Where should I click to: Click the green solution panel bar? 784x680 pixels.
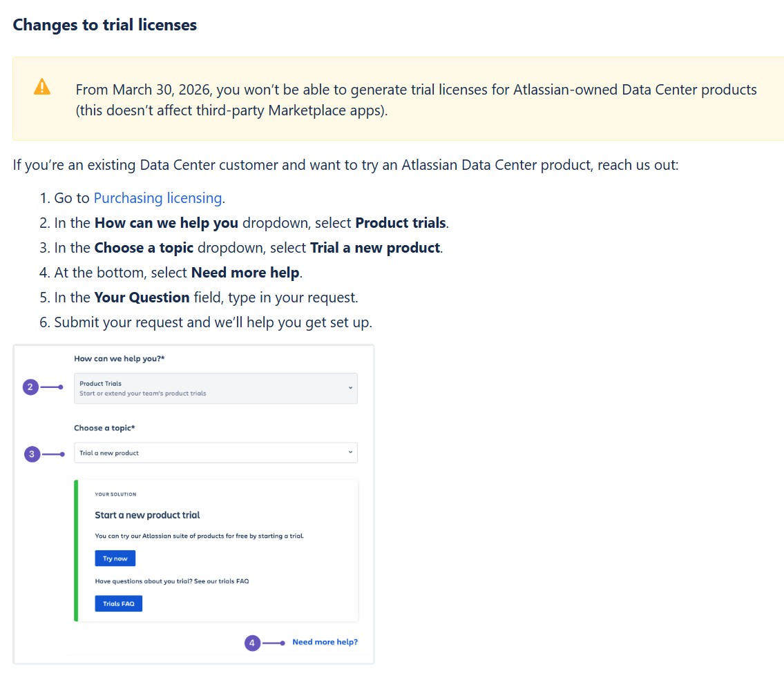[x=76, y=551]
